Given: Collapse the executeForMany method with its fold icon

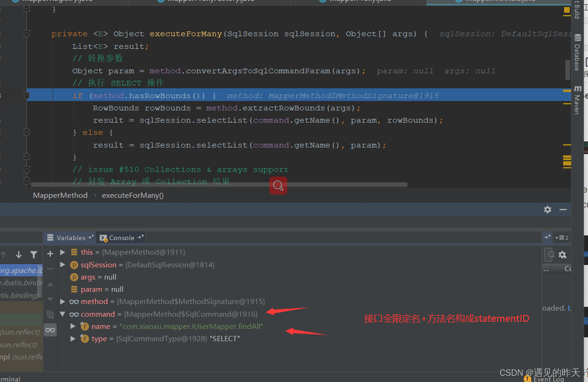Looking at the screenshot, I should [27, 34].
